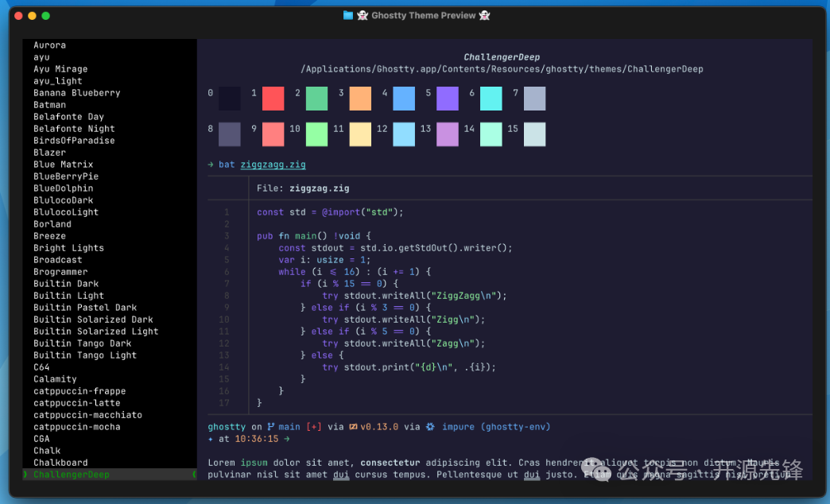Image resolution: width=830 pixels, height=504 pixels.
Task: Select the Banana Blueberry theme
Action: click(x=77, y=93)
